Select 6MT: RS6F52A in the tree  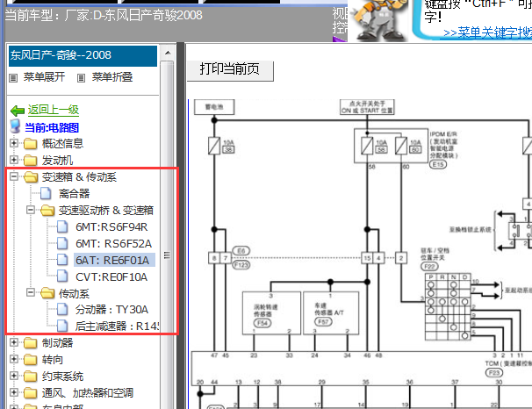click(113, 243)
